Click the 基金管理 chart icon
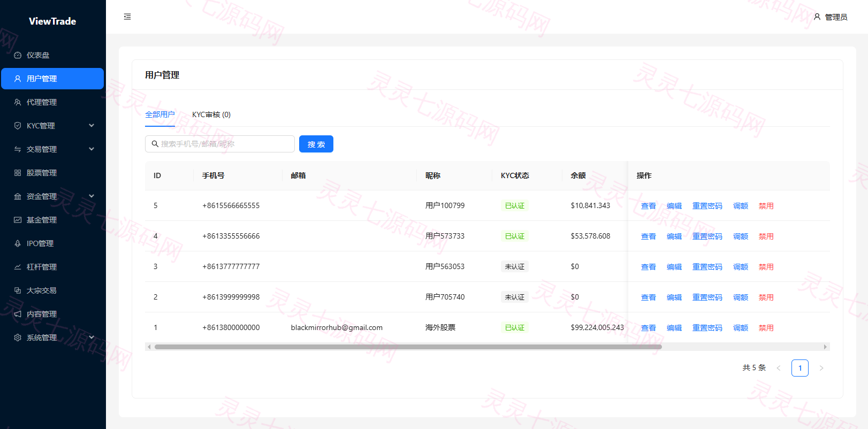 (18, 220)
